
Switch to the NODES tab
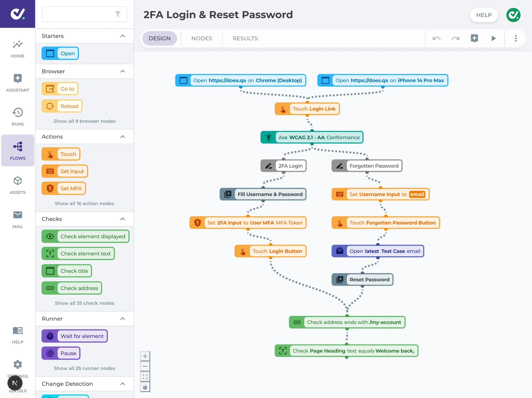pyautogui.click(x=202, y=38)
